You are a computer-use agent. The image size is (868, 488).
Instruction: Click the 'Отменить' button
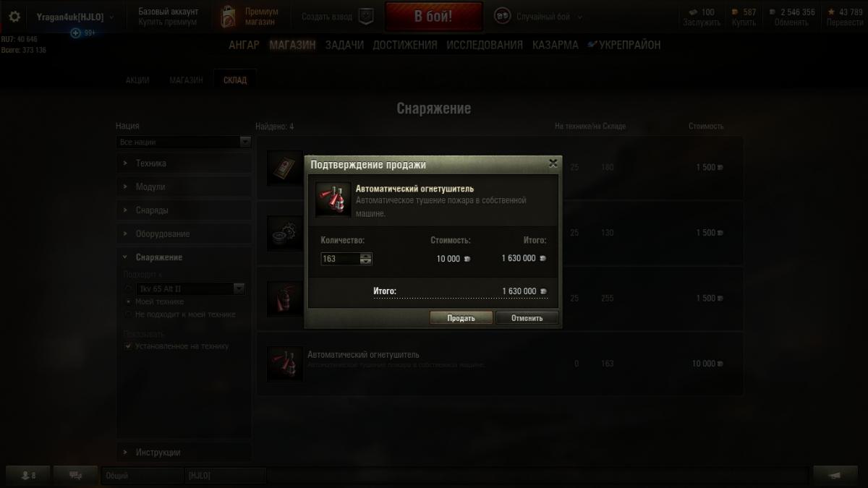527,318
